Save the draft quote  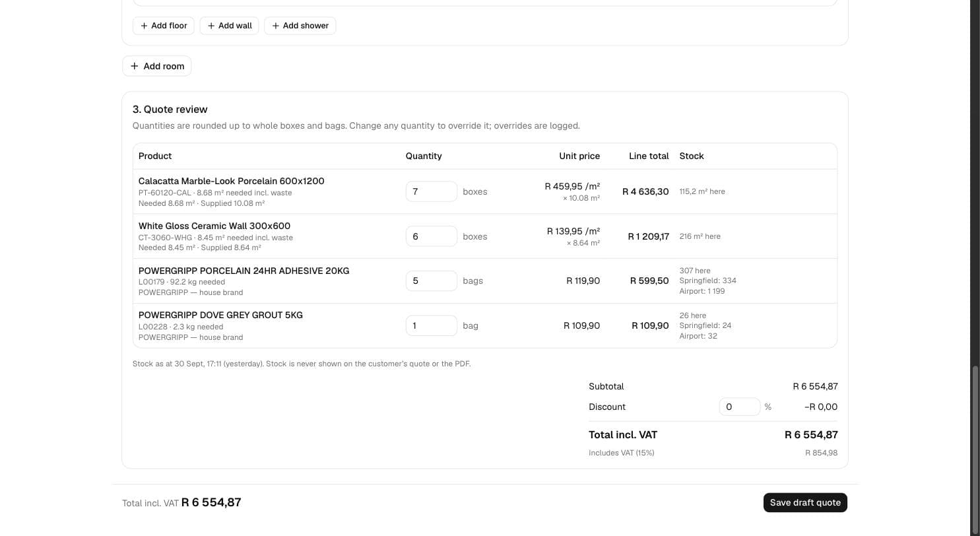[x=805, y=502]
